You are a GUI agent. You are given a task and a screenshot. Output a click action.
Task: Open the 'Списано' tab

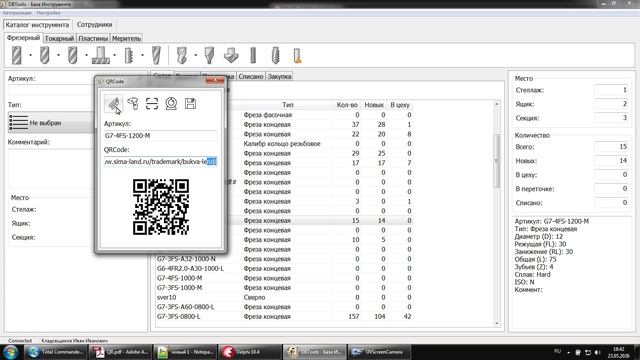click(x=251, y=76)
